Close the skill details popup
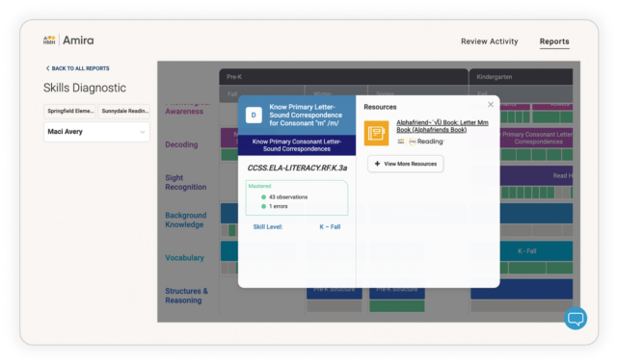This screenshot has height=364, width=617. (x=491, y=104)
